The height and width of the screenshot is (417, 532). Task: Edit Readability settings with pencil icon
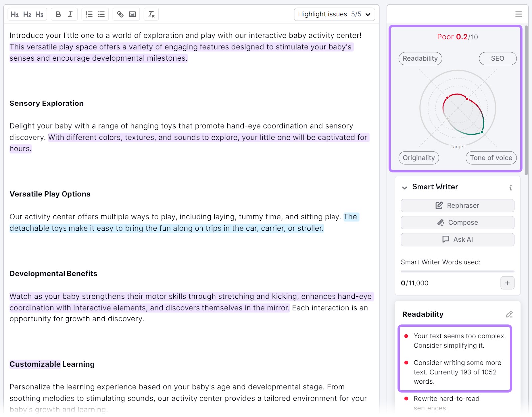pyautogui.click(x=509, y=314)
